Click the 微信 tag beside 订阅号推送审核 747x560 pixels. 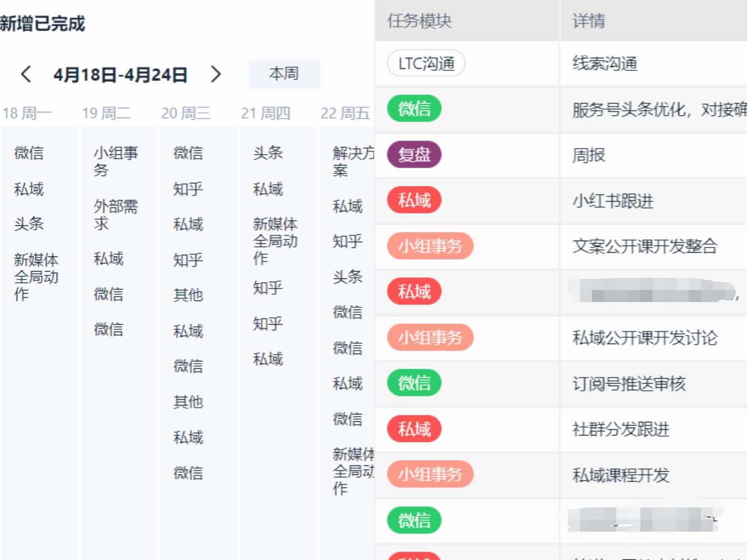point(414,383)
